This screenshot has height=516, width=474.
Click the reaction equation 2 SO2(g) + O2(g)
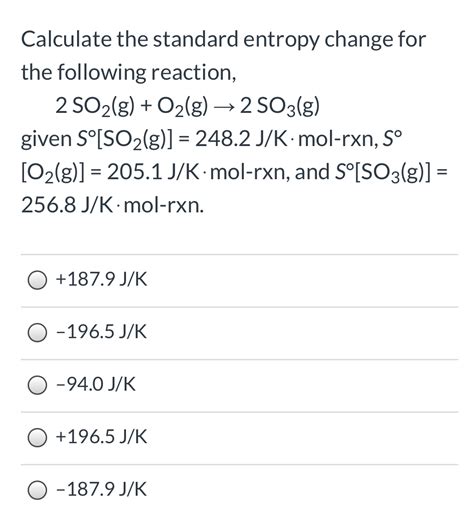tap(132, 107)
